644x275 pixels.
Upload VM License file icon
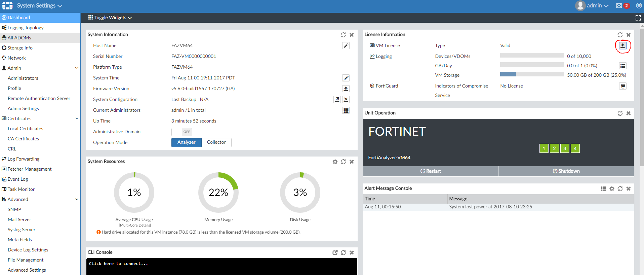pyautogui.click(x=623, y=46)
